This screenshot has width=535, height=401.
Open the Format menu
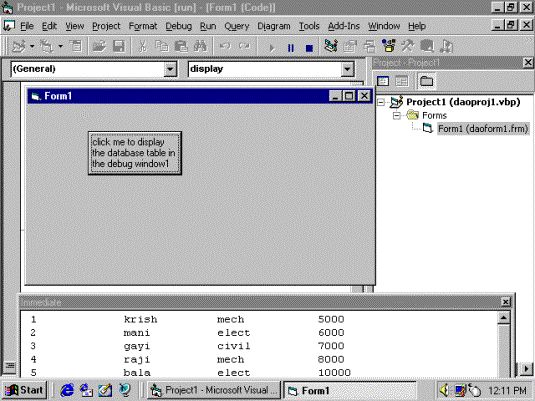tap(143, 26)
